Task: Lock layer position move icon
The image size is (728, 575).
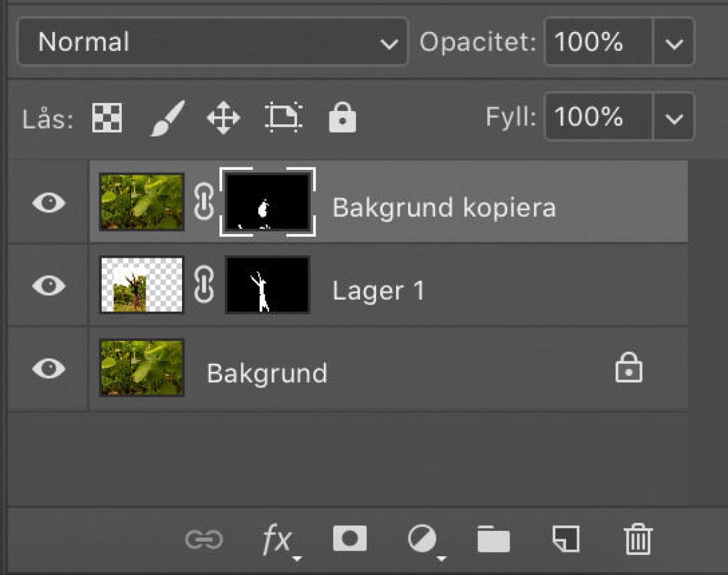Action: [x=223, y=118]
